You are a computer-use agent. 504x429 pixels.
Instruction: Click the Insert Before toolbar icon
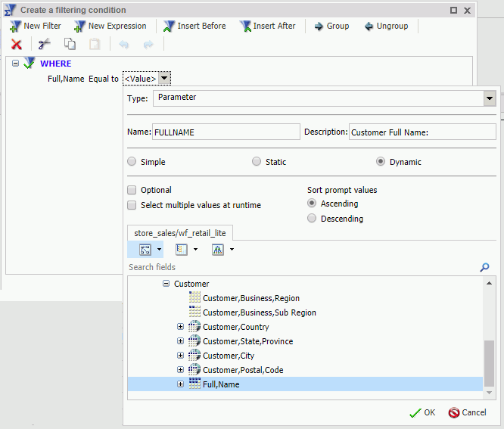coord(169,26)
